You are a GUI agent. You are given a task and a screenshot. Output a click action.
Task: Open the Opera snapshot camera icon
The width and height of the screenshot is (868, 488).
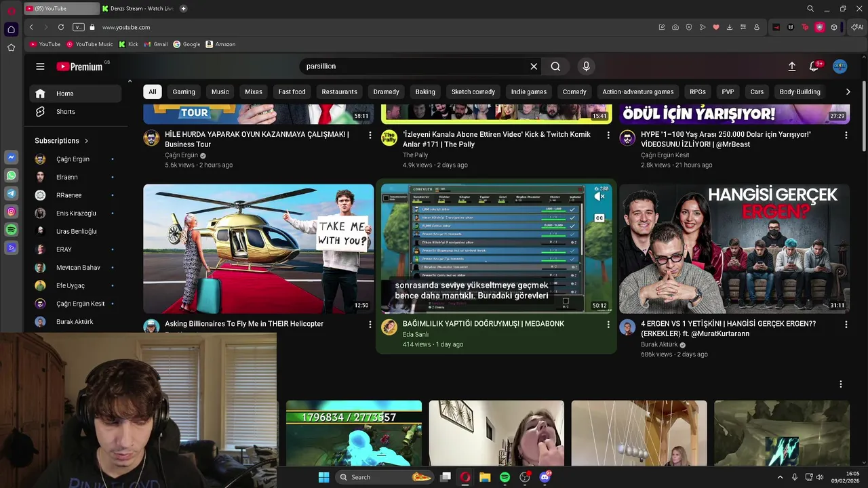coord(675,27)
